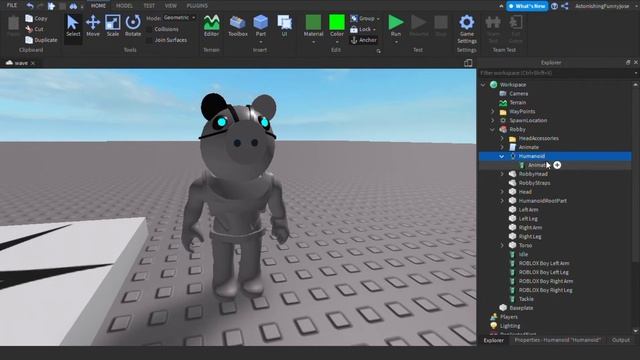
Task: Collapse the Workspace tree node
Action: point(483,85)
